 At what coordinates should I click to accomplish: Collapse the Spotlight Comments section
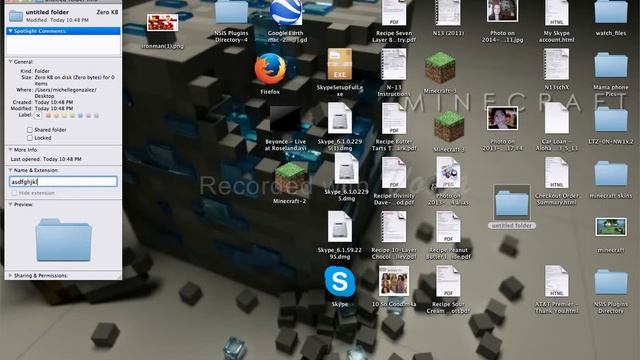pyautogui.click(x=10, y=31)
